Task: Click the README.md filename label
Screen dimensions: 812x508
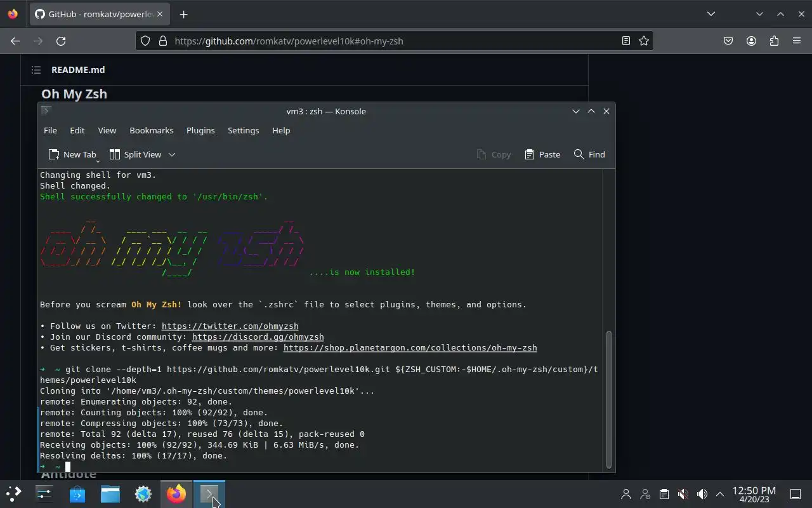Action: [x=78, y=70]
